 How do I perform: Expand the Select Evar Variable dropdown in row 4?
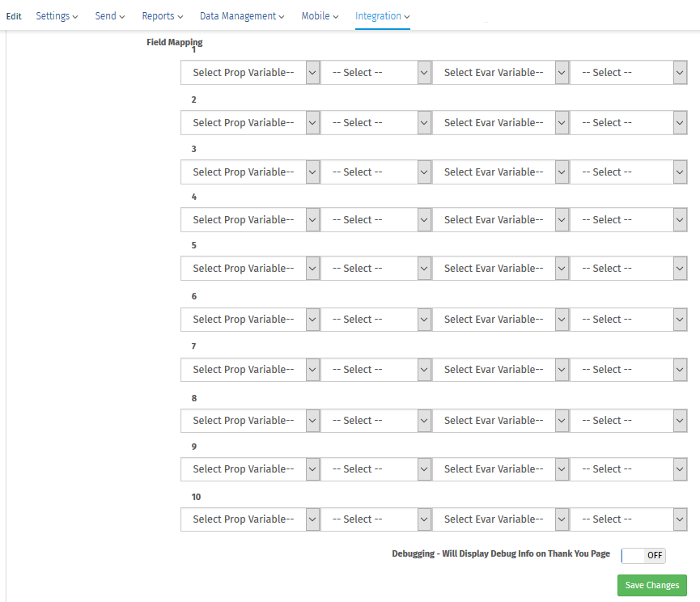pyautogui.click(x=500, y=219)
